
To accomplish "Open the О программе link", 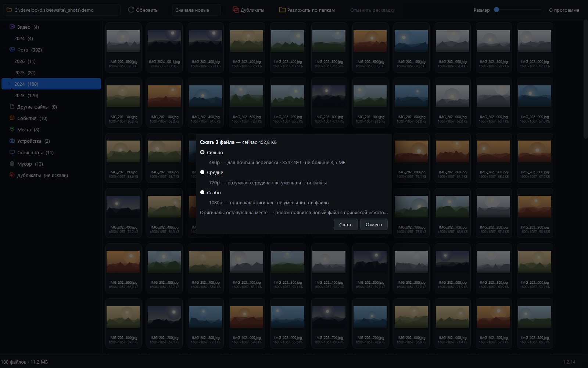I will (x=564, y=10).
